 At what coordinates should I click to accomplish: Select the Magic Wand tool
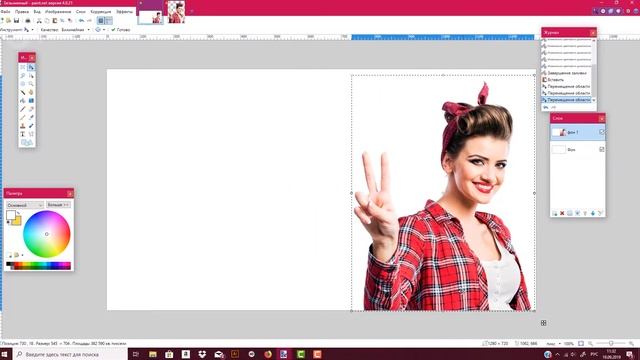(x=23, y=92)
